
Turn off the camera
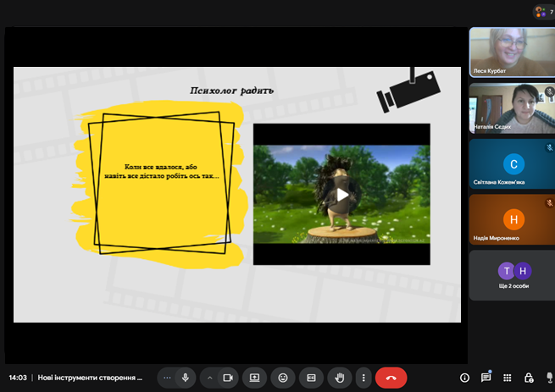point(227,378)
